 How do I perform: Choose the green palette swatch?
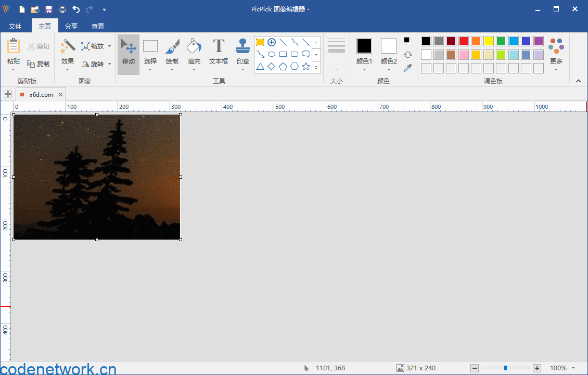(501, 41)
